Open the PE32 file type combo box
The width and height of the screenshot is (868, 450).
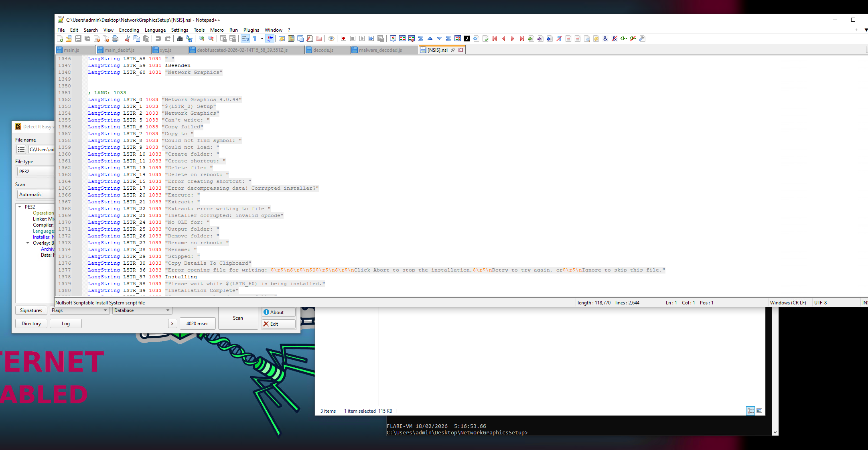(36, 172)
